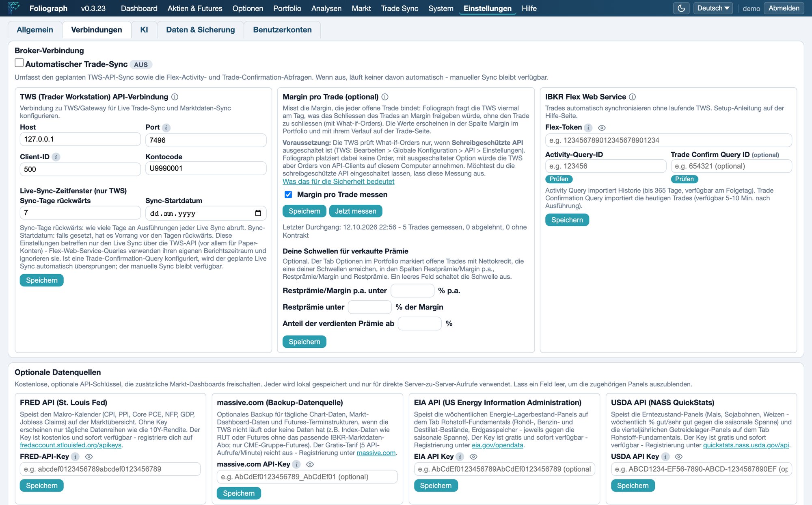Click info icon beside USDA API Key

[x=665, y=457]
